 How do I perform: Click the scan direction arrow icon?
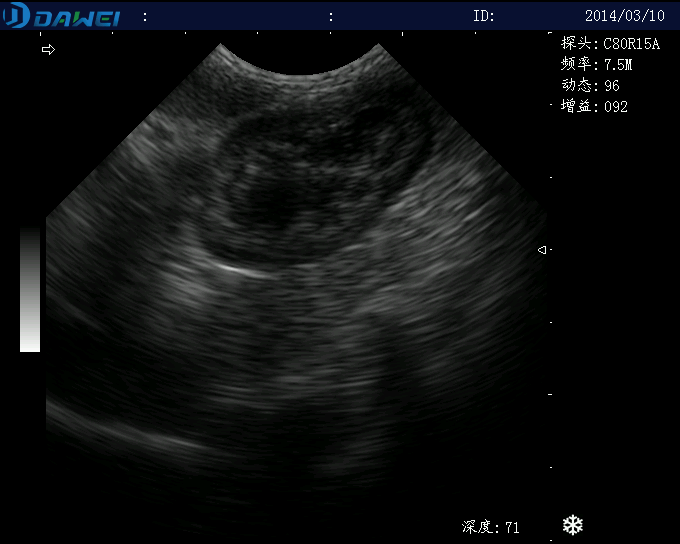tap(48, 49)
